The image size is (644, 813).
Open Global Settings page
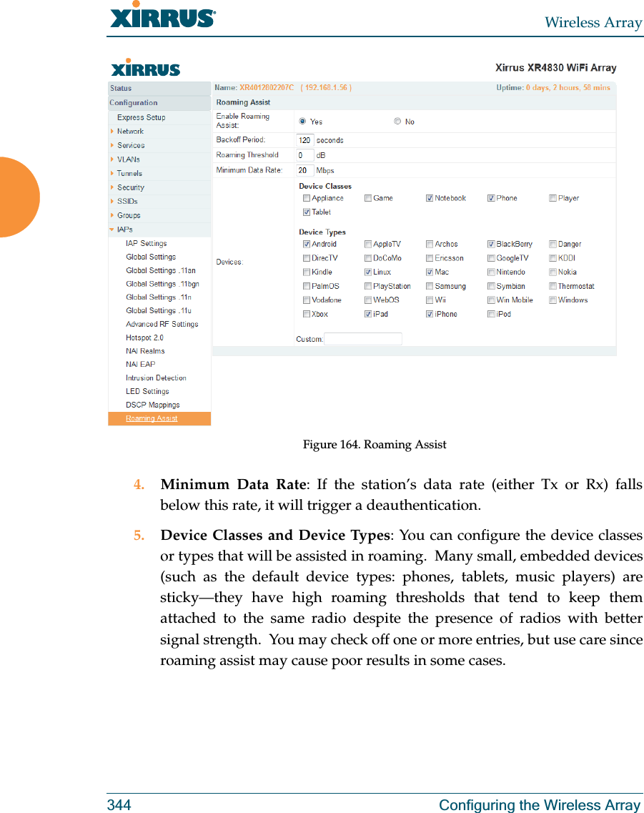coord(151,257)
